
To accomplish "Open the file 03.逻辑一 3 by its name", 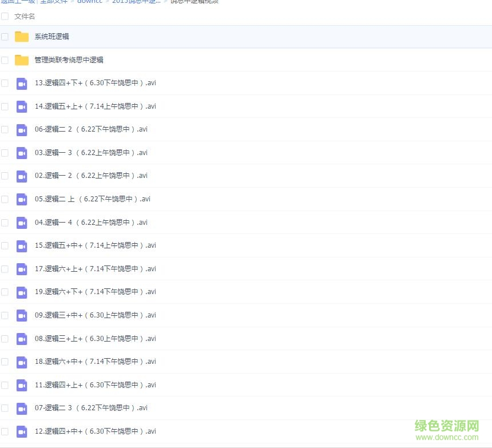I will click(x=90, y=152).
